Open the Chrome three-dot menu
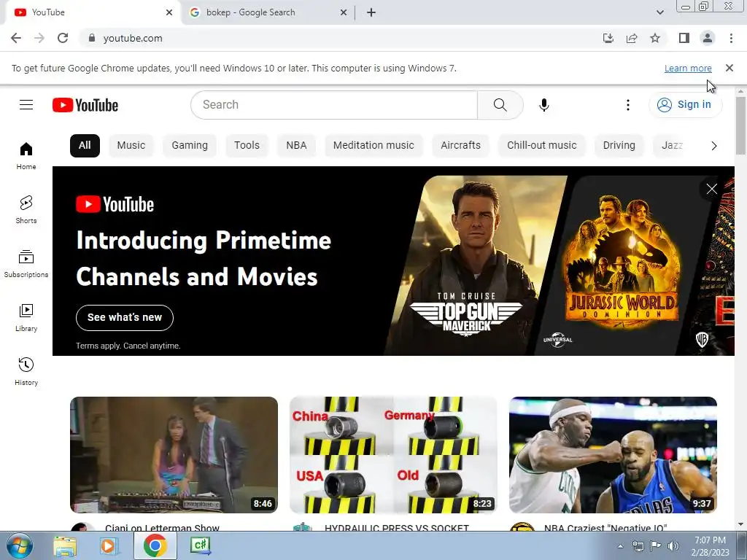This screenshot has height=560, width=747. [x=731, y=38]
